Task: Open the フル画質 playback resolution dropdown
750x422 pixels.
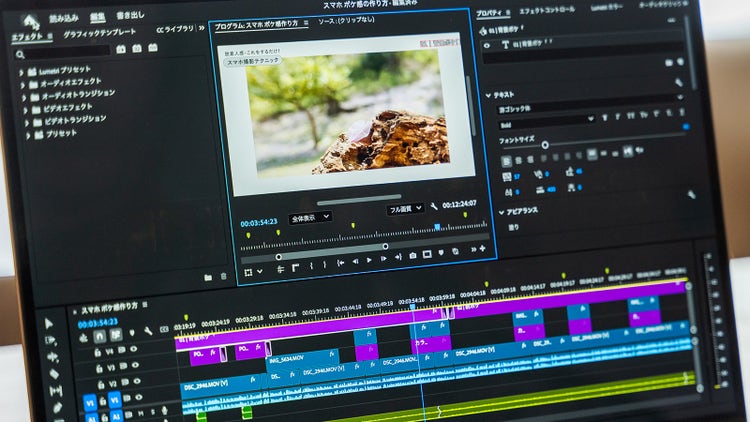Action: click(405, 209)
